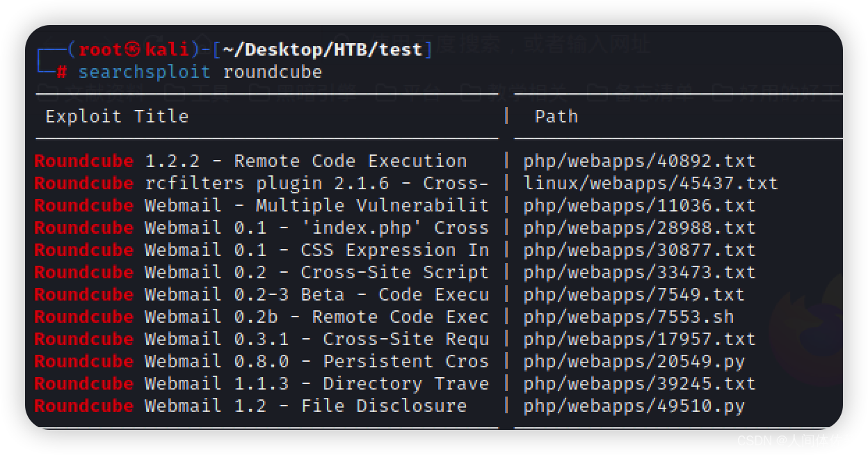The image size is (868, 455).
Task: Click the path linux/webapps/45437.txt
Action: (x=650, y=183)
